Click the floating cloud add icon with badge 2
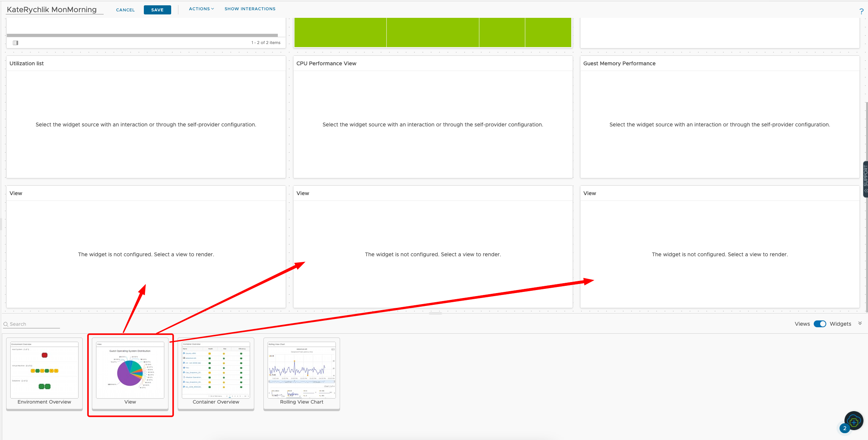 (x=854, y=421)
